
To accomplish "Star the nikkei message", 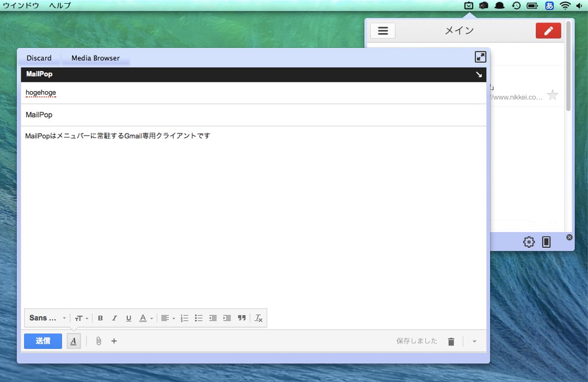I will [553, 95].
